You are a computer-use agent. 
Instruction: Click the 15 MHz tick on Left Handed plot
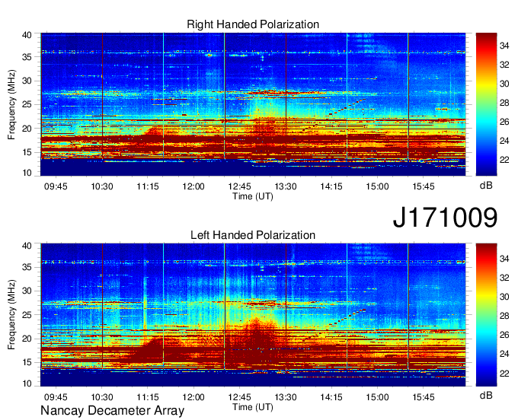(27, 363)
